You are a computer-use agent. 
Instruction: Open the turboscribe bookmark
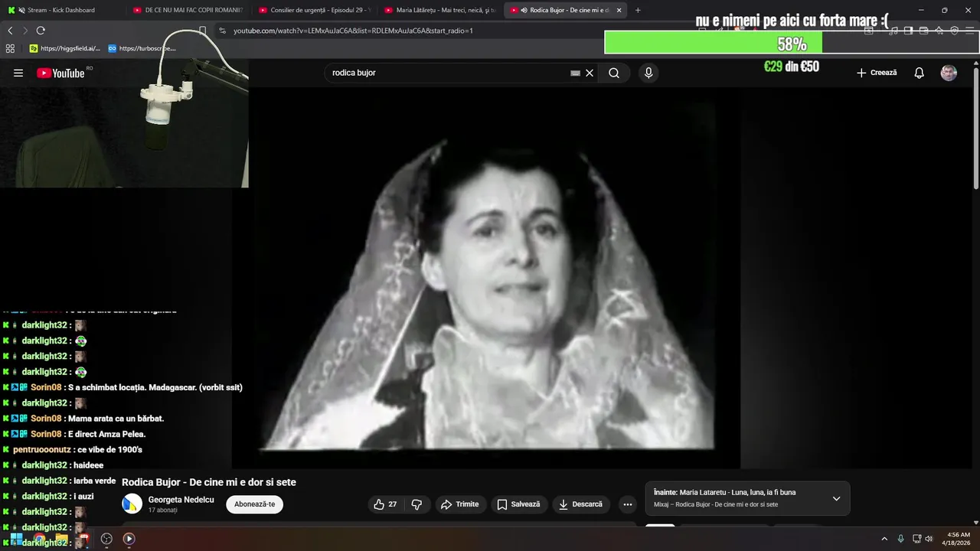point(142,48)
